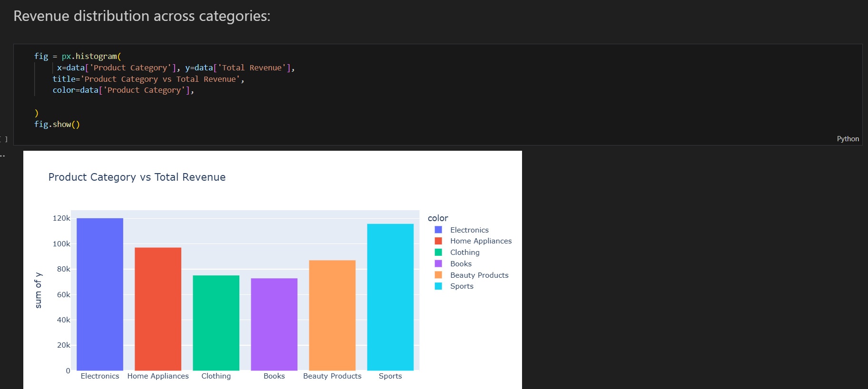Open the cell output ellipsis menu

[x=3, y=156]
